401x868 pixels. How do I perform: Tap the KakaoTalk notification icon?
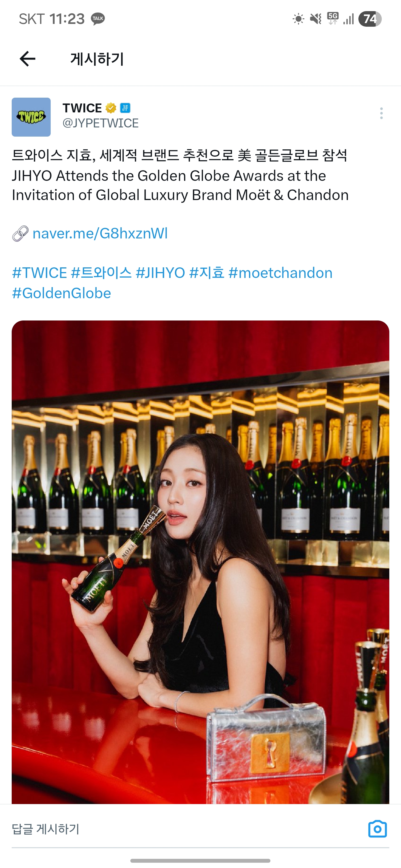[x=98, y=19]
